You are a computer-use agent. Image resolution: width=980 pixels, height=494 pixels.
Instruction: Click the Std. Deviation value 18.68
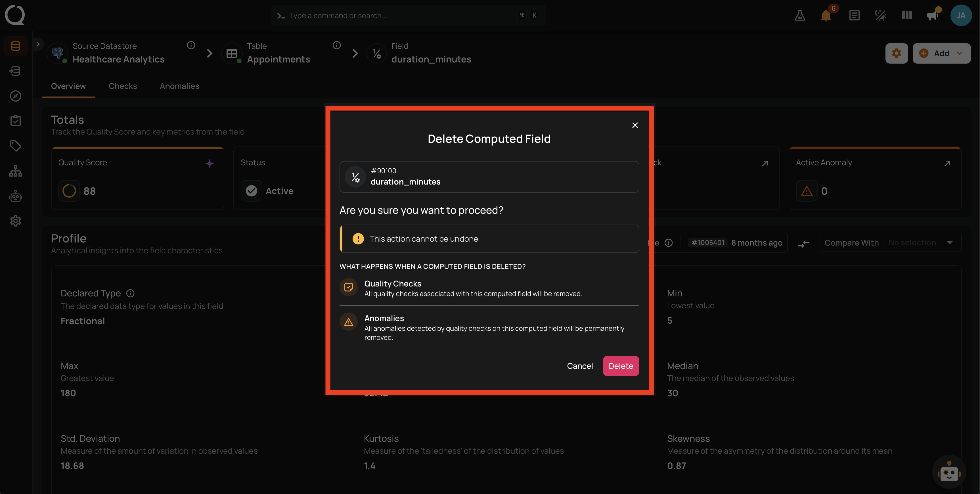(x=72, y=466)
